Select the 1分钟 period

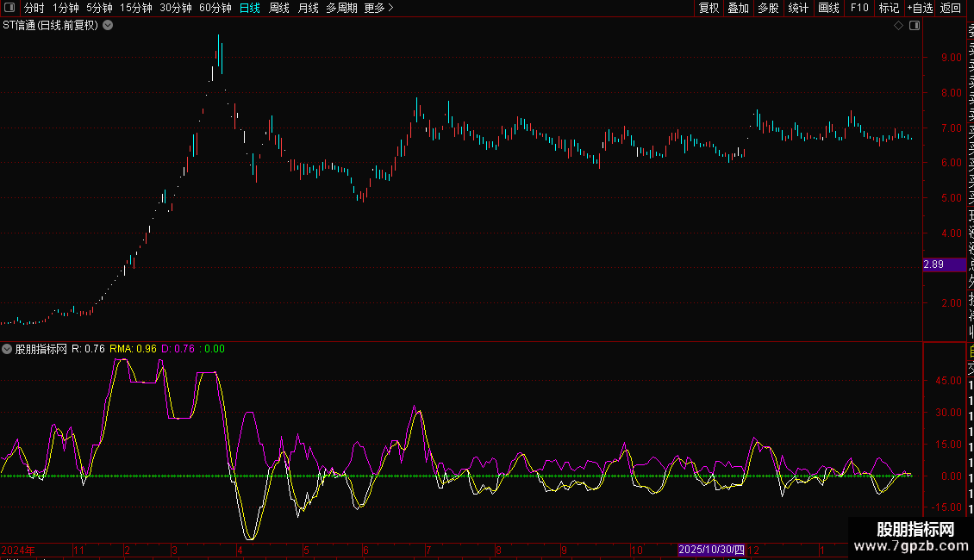click(66, 8)
